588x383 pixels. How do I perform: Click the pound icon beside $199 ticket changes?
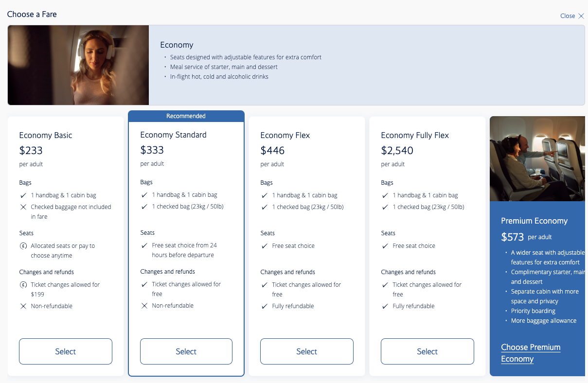tap(23, 285)
